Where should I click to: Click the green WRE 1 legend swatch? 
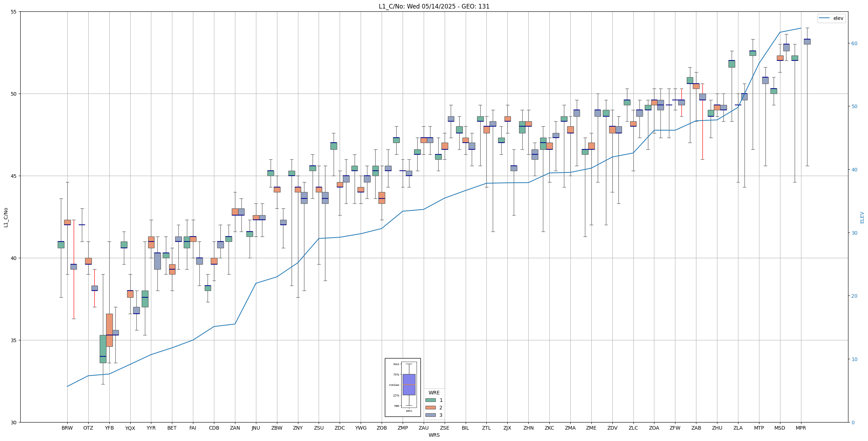point(430,400)
